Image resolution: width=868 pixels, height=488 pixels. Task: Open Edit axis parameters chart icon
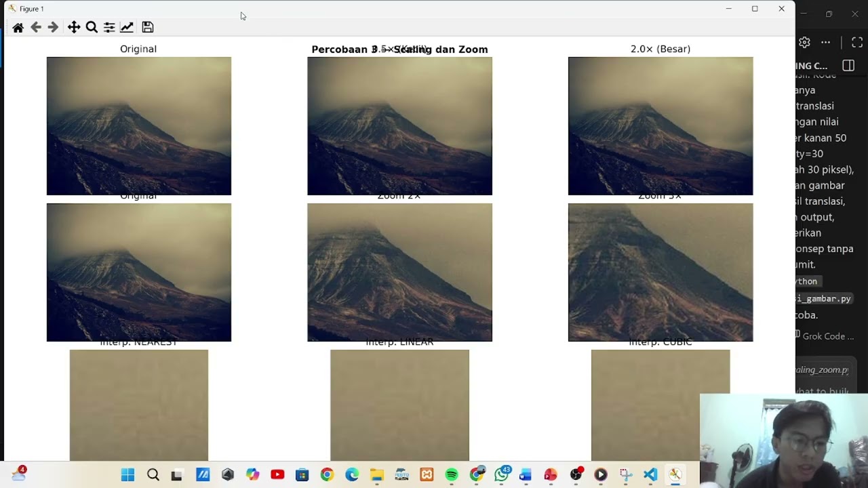(127, 27)
